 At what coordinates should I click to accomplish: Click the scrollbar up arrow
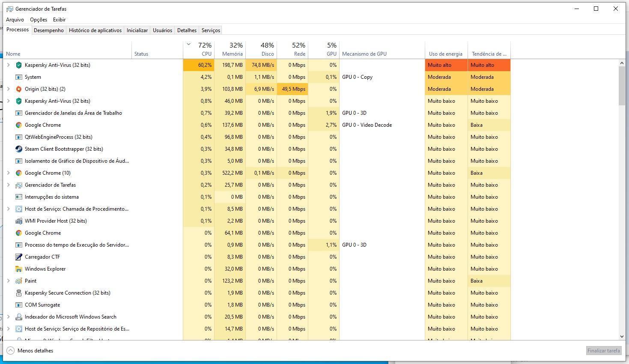click(622, 63)
